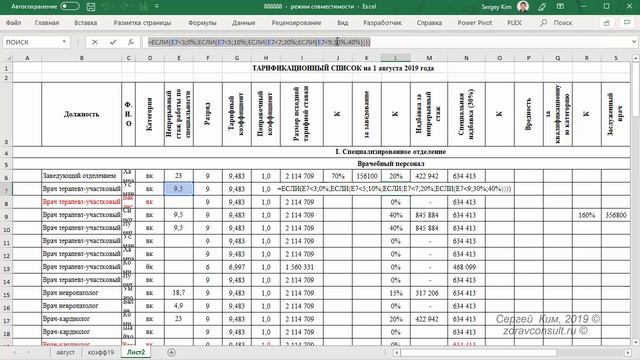Click the 317 206 cell in row 15
Viewport: 640px width, 360px height.
429,293
